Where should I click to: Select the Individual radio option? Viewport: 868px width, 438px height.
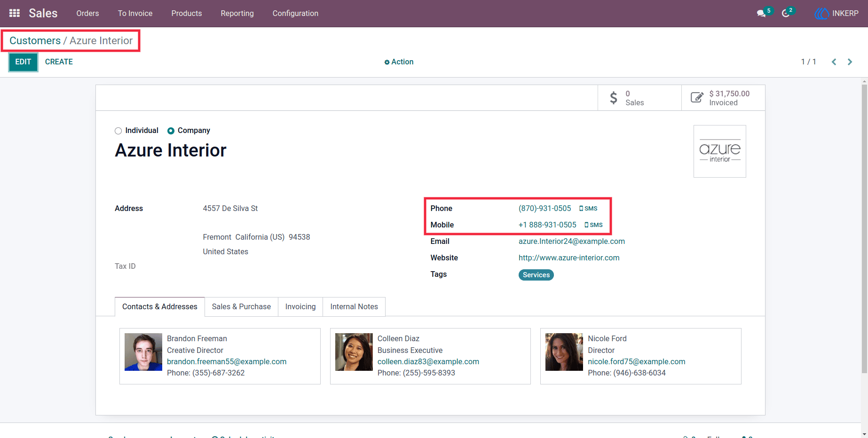coord(118,131)
